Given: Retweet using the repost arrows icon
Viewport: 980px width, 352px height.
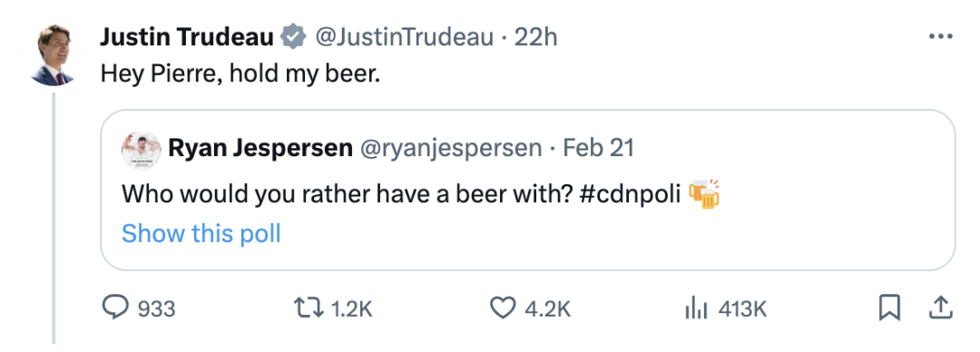Looking at the screenshot, I should pyautogui.click(x=309, y=308).
